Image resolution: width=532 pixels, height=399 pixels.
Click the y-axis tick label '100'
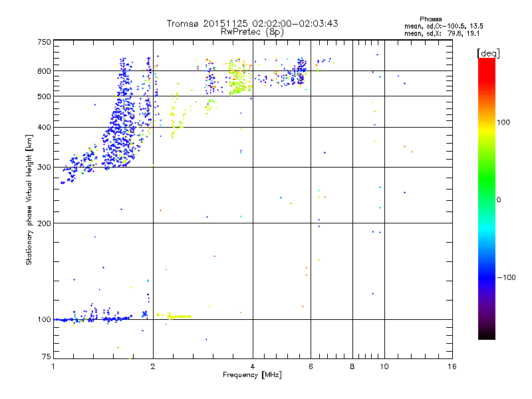tap(44, 319)
